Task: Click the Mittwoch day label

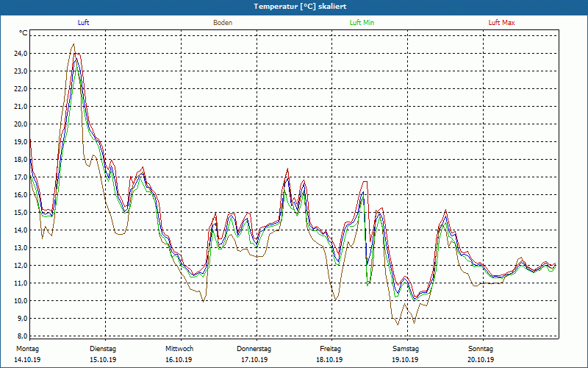Action: point(179,349)
